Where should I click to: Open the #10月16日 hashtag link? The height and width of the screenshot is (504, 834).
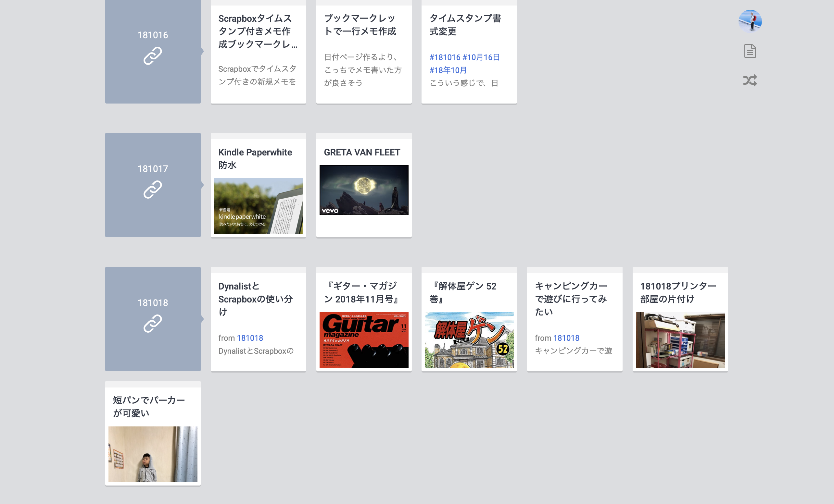(481, 57)
